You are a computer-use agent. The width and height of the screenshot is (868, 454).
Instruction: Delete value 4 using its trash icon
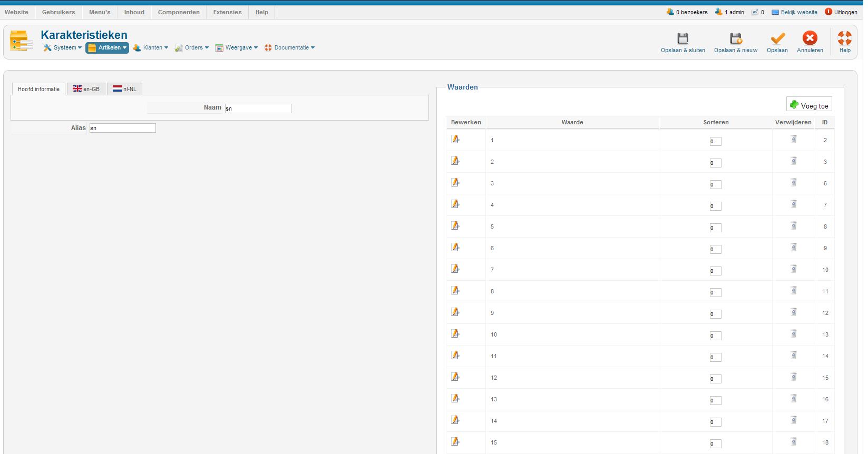(794, 204)
